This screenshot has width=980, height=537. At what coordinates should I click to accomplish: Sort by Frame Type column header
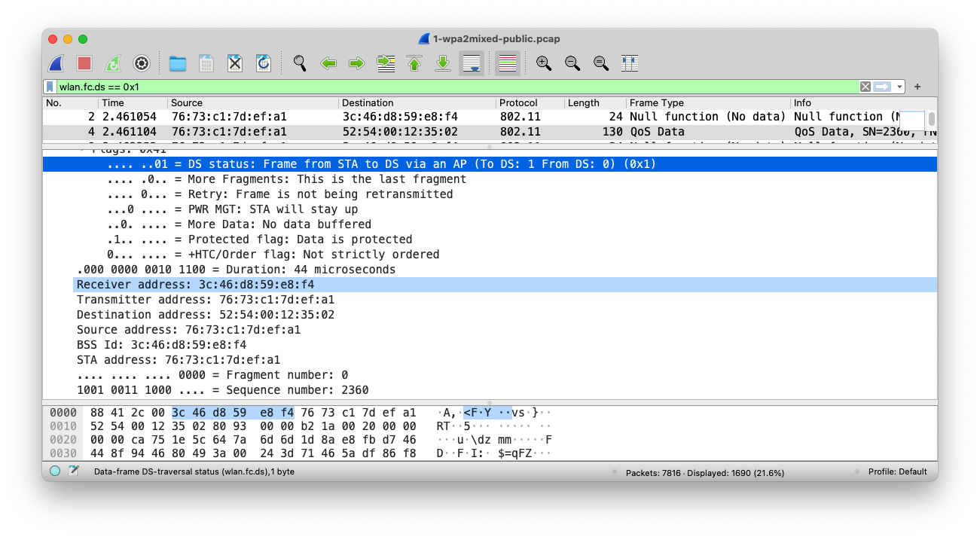(656, 103)
